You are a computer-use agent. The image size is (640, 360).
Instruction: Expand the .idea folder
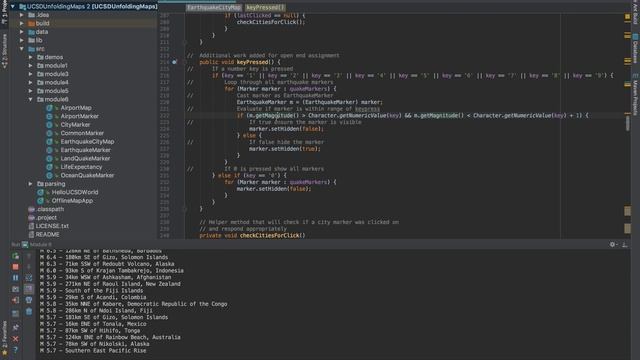22,15
